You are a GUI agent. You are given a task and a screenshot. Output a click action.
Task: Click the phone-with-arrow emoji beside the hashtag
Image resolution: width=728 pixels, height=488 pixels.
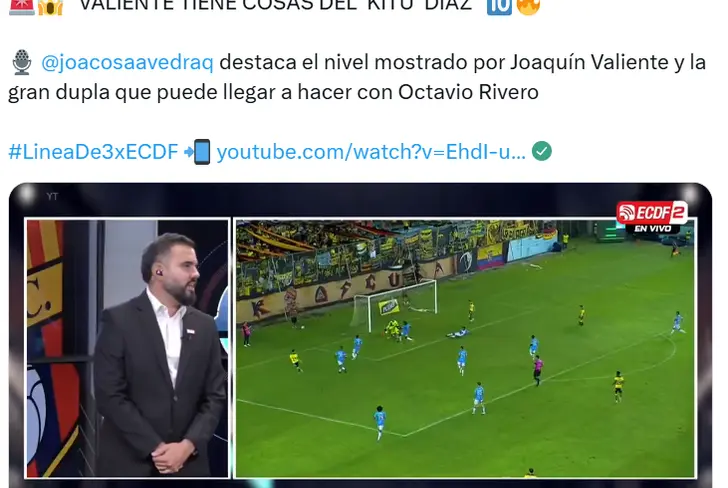[x=197, y=151]
